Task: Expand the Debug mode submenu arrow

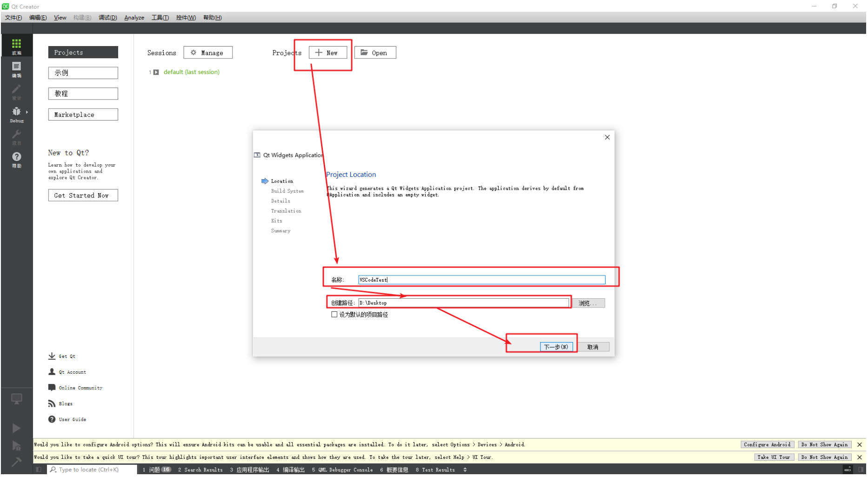Action: [27, 112]
